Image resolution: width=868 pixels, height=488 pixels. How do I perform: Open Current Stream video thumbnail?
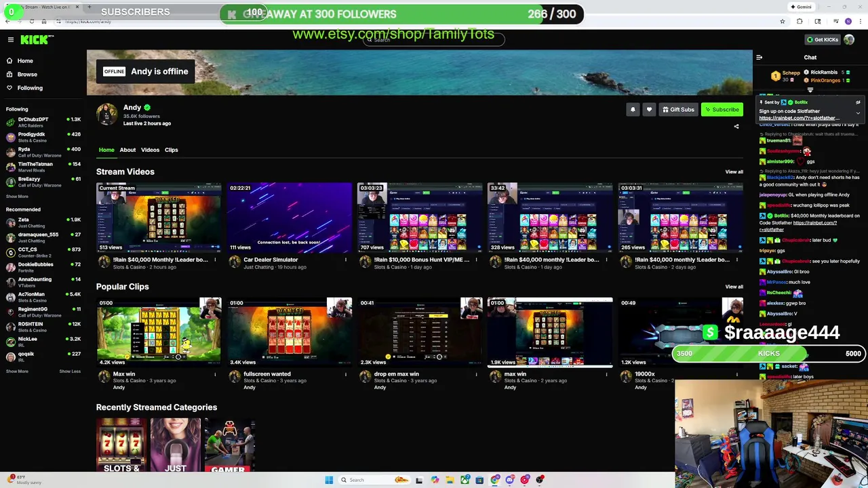[159, 218]
